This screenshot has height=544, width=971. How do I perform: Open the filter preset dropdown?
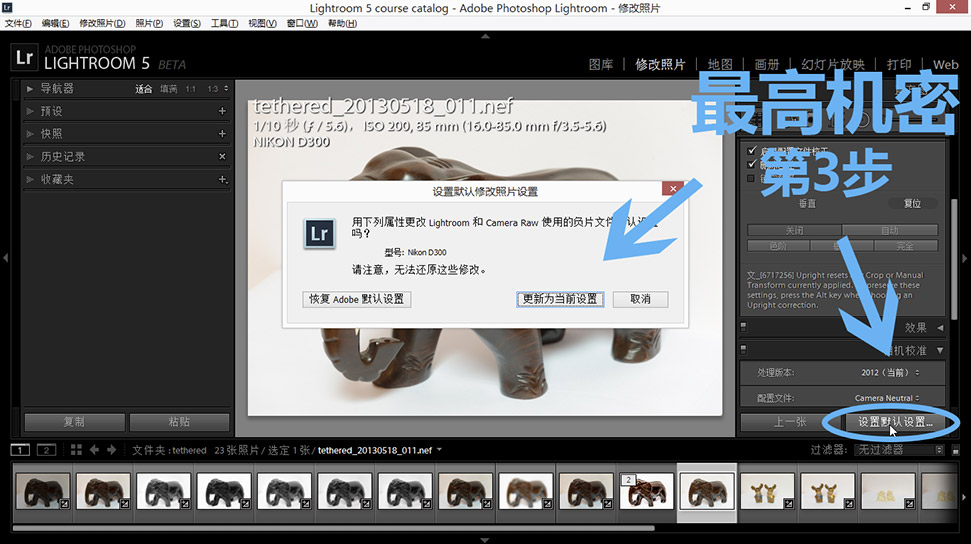point(899,450)
